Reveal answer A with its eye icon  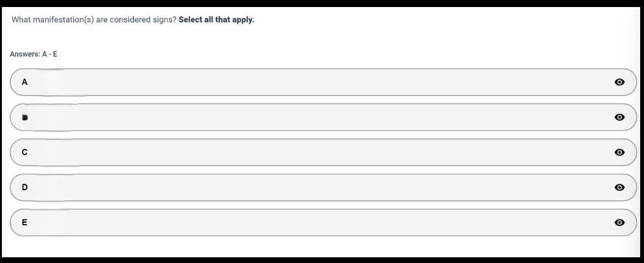point(619,82)
